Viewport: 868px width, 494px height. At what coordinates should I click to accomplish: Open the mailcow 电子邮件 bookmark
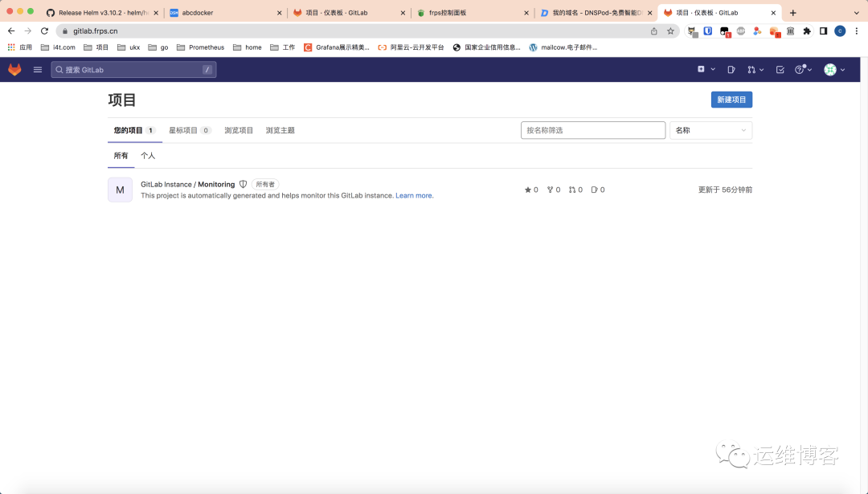coord(563,47)
